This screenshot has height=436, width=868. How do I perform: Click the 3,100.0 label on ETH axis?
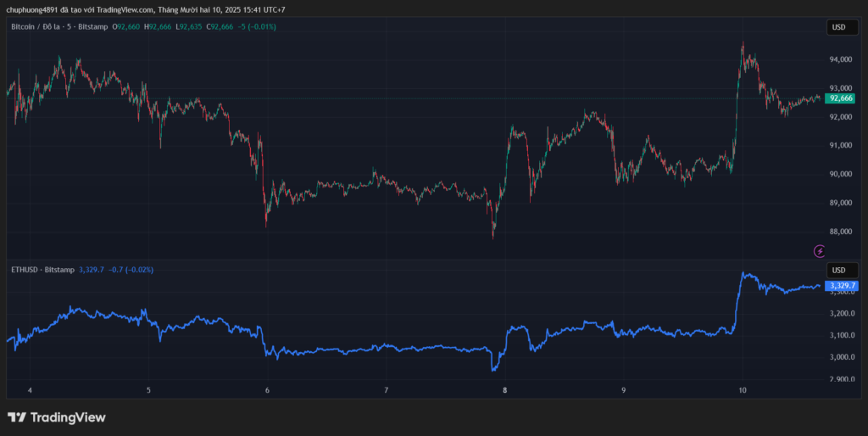pyautogui.click(x=840, y=336)
